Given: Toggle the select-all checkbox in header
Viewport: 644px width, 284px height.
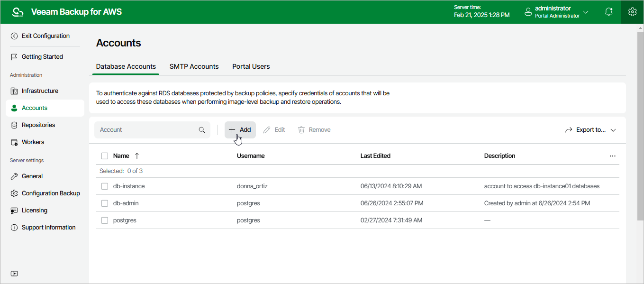Looking at the screenshot, I should [105, 156].
